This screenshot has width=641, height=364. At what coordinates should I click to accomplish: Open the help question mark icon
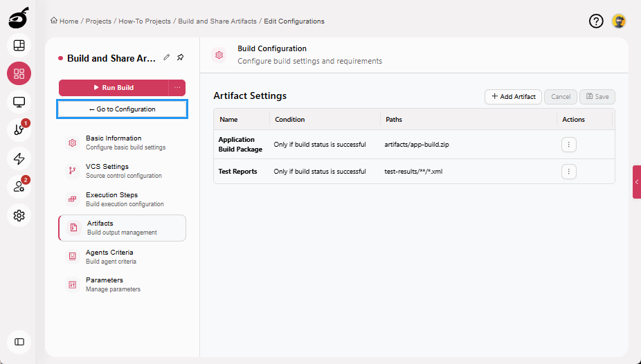click(x=596, y=21)
